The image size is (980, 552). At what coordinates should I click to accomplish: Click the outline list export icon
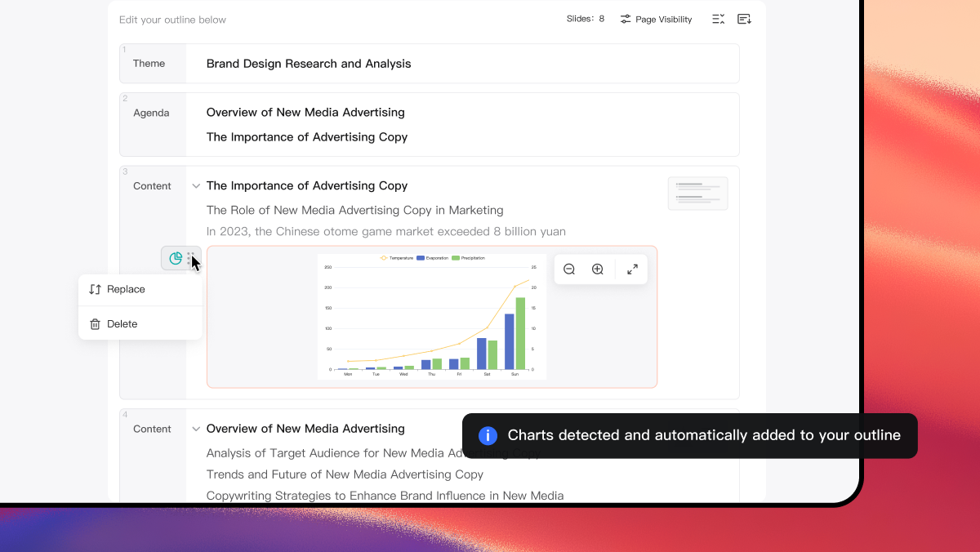click(x=744, y=19)
